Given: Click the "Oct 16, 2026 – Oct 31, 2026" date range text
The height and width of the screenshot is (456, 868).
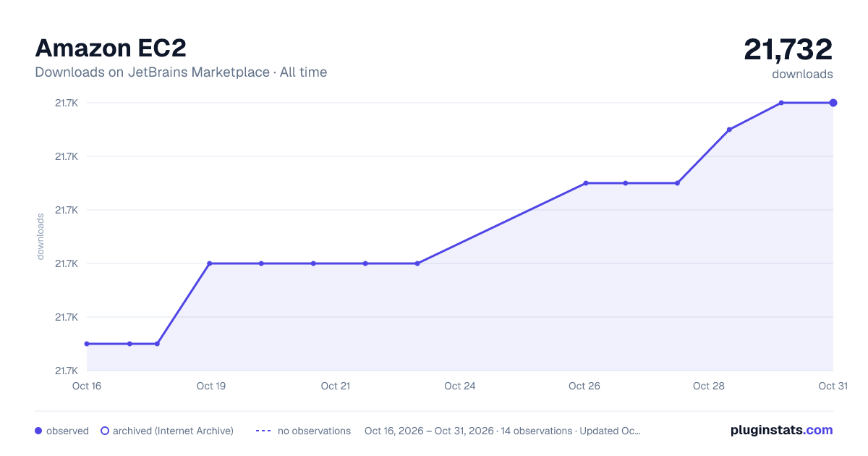Looking at the screenshot, I should 427,431.
